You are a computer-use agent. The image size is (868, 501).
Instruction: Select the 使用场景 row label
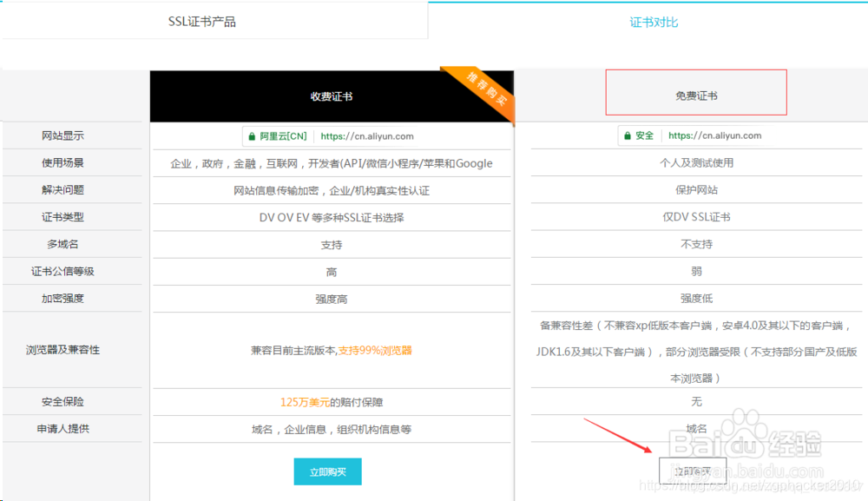tap(62, 162)
